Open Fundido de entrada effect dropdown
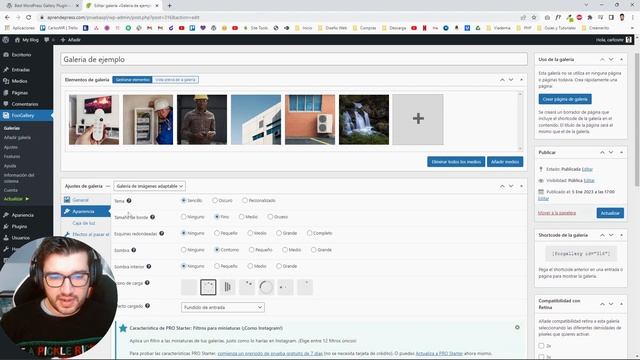The width and height of the screenshot is (640, 360). [222, 307]
